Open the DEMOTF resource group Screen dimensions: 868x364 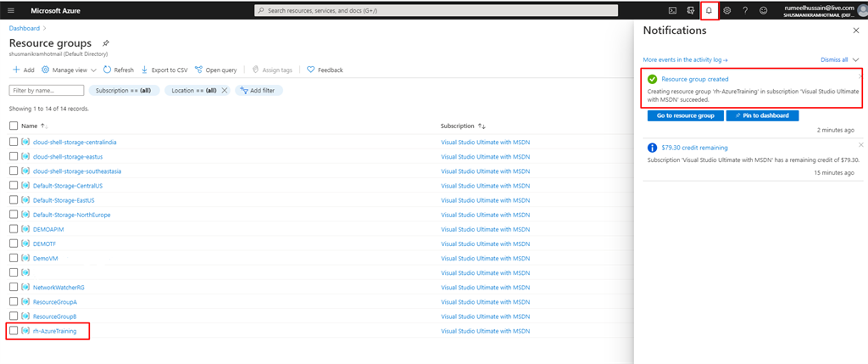click(44, 244)
